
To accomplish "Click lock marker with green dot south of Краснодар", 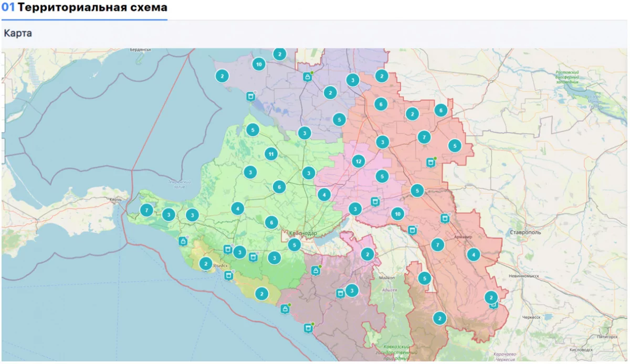I will point(316,271).
